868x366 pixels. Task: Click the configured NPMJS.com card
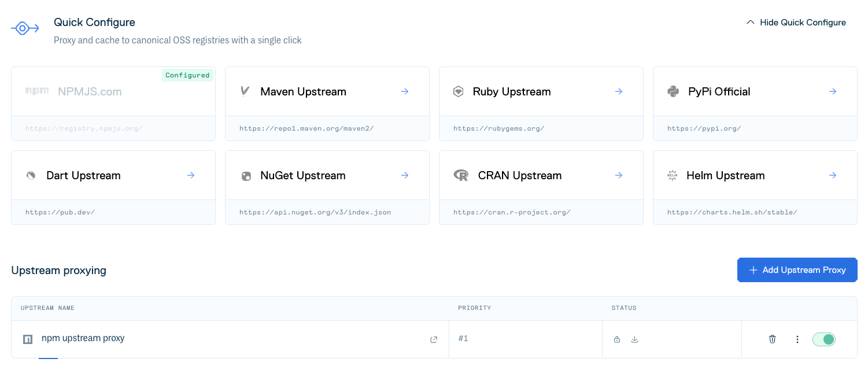(x=113, y=103)
